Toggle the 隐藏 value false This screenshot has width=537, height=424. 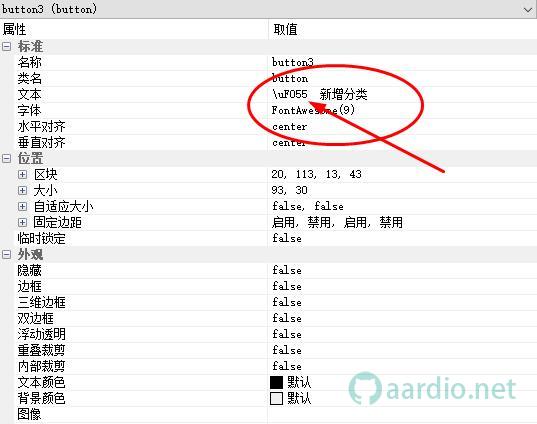tap(287, 271)
